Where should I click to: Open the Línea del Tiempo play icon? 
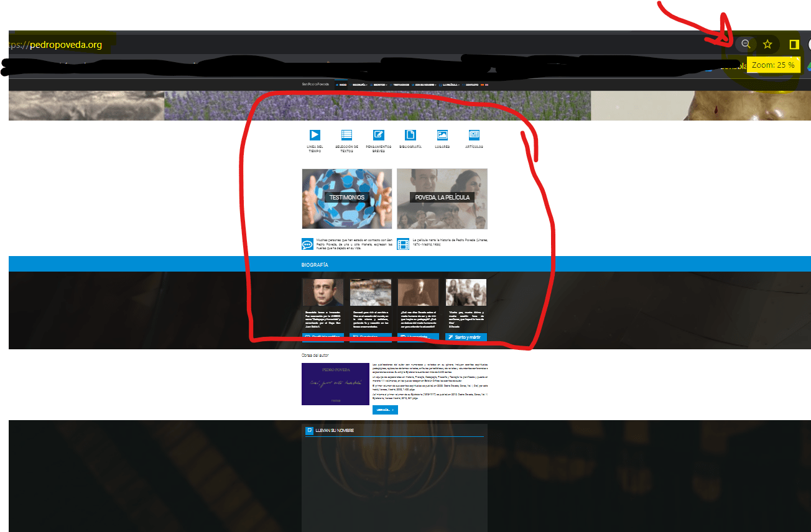[315, 135]
